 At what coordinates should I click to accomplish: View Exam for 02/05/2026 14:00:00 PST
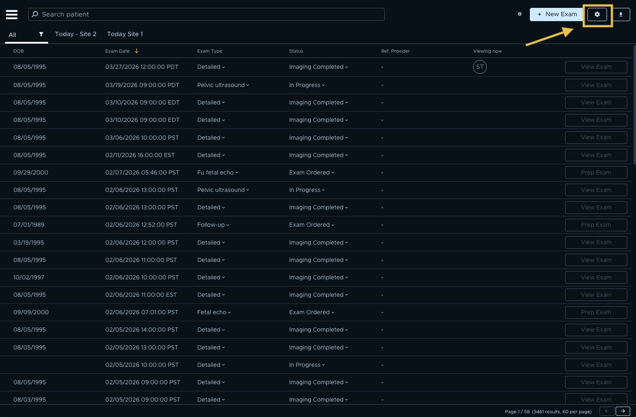pos(596,330)
